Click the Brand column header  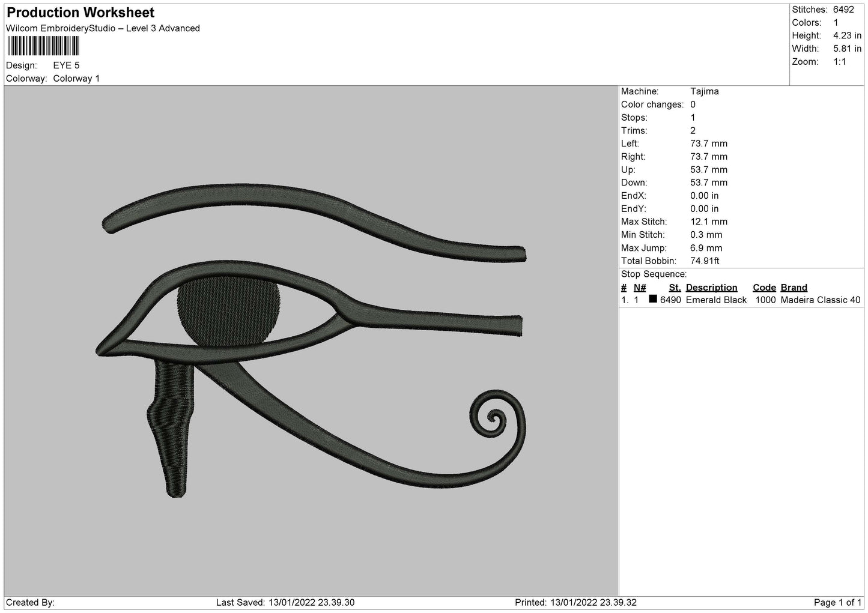point(794,288)
